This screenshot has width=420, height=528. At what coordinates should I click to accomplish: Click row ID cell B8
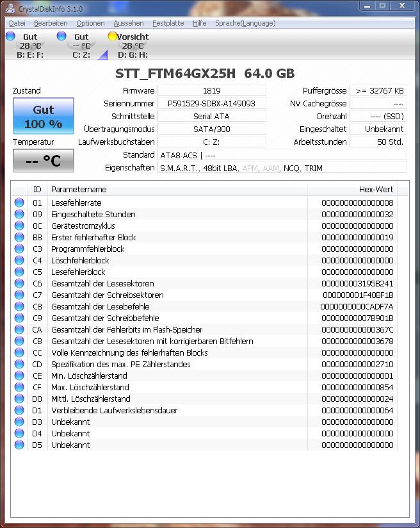pyautogui.click(x=37, y=237)
